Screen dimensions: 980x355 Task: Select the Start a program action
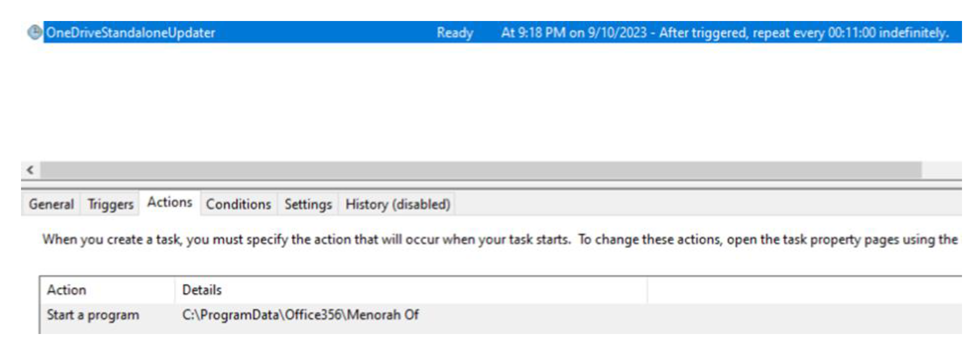pos(93,315)
